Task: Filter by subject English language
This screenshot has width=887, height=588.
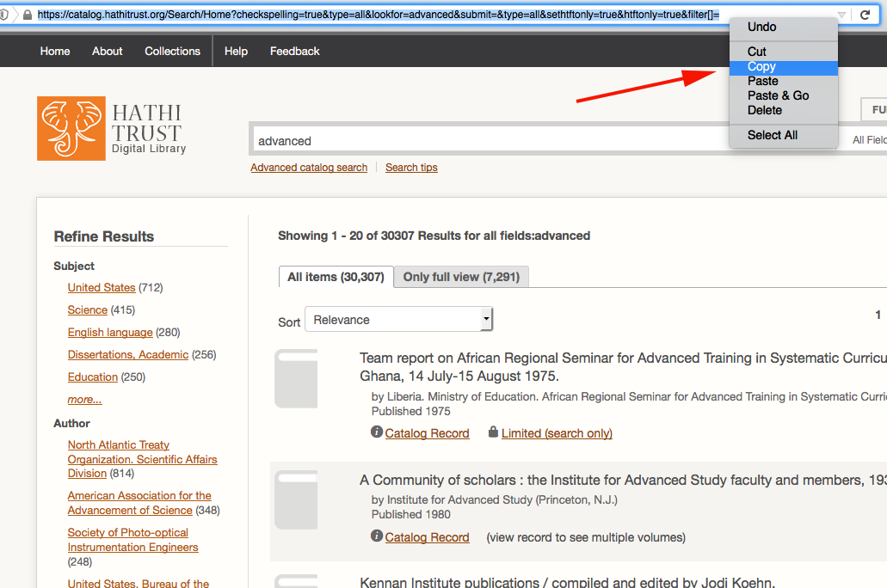Action: pyautogui.click(x=110, y=333)
